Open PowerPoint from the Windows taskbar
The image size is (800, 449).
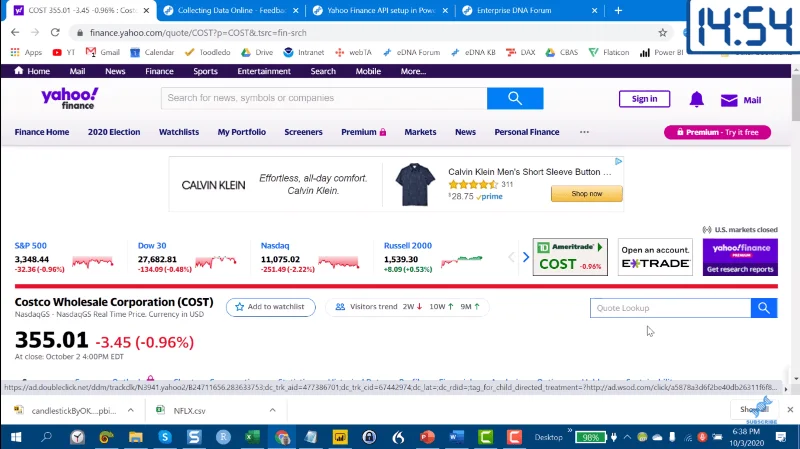click(x=428, y=437)
